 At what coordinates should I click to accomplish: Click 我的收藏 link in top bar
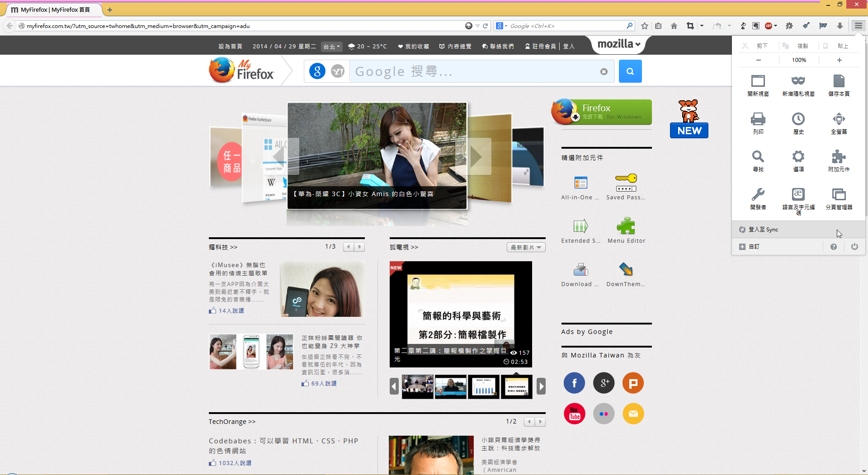coord(414,47)
